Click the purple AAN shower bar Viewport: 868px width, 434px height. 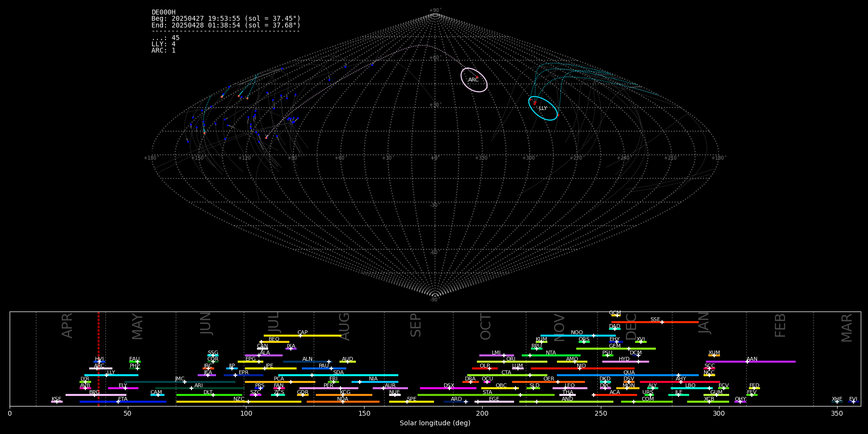(x=751, y=362)
